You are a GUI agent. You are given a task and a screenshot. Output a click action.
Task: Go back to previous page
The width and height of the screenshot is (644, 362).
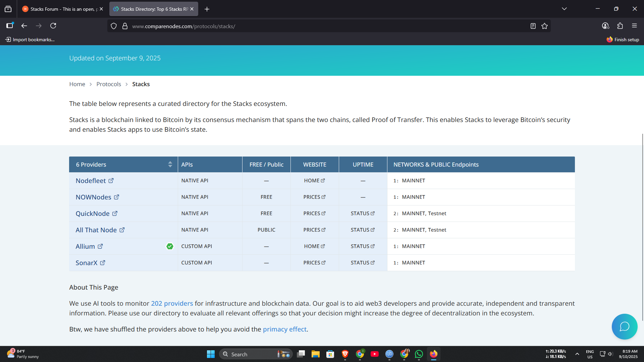coord(24,25)
